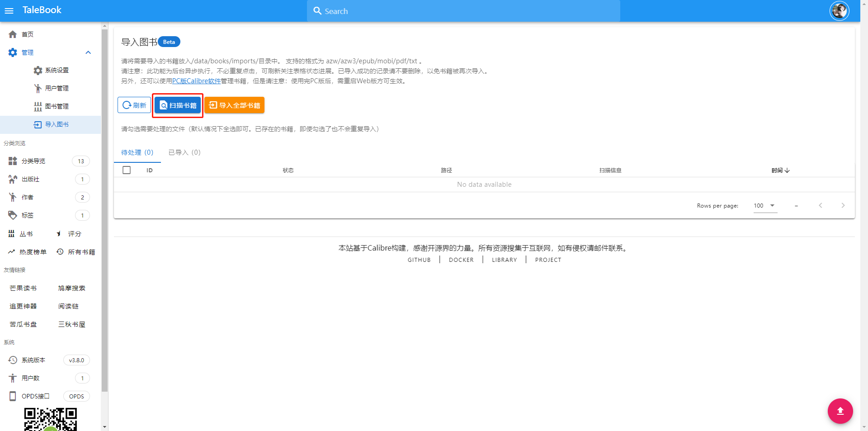Click the 刷新 refresh button

tap(134, 105)
